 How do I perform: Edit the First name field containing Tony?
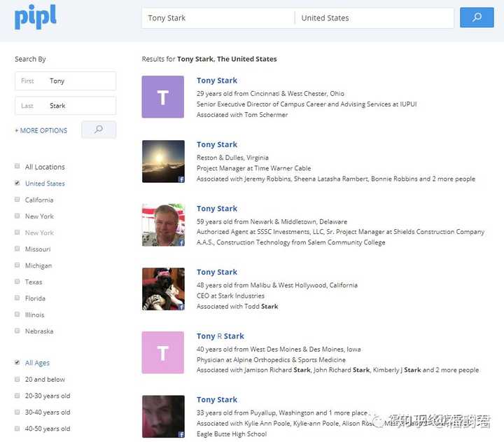click(65, 81)
